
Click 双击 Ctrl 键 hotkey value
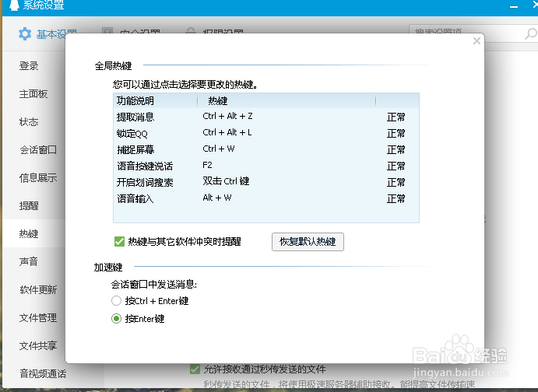pyautogui.click(x=226, y=181)
